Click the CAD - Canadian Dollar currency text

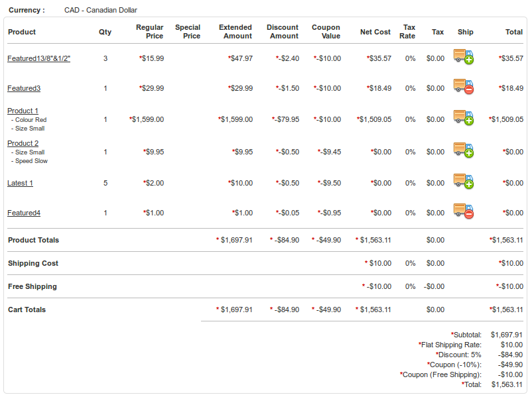coord(101,10)
